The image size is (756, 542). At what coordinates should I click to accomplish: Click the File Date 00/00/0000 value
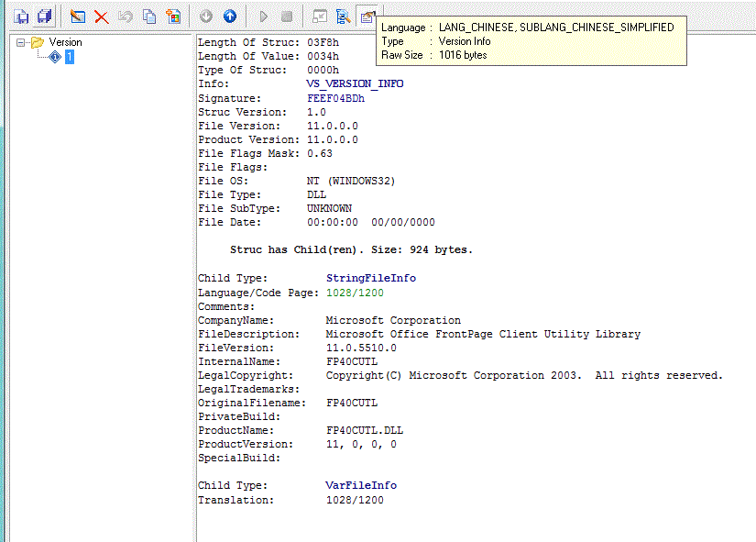pos(403,223)
